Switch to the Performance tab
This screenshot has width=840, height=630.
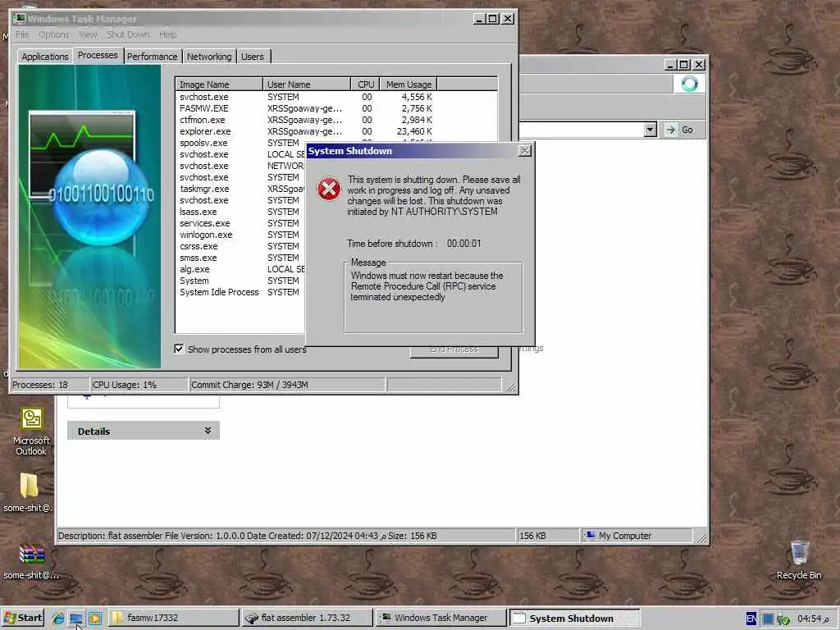152,57
